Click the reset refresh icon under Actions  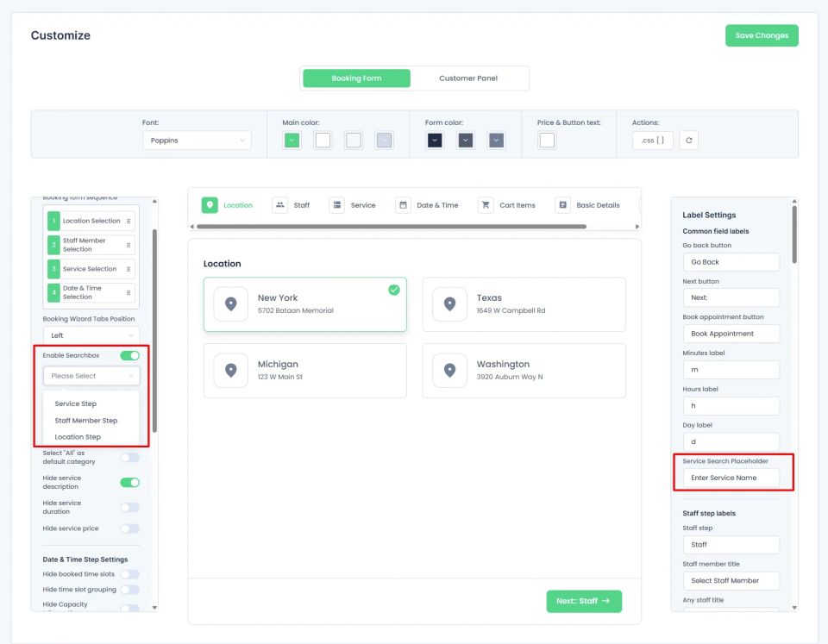pos(688,141)
